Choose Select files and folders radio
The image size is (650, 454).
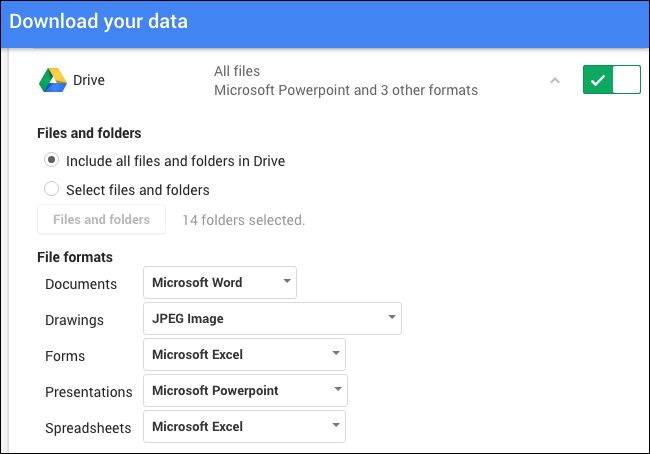[51, 189]
